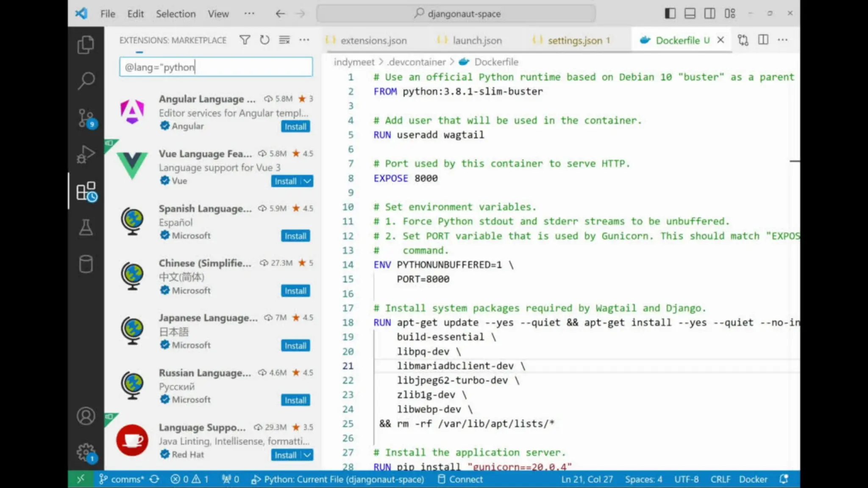Open the Search view in activity bar
The height and width of the screenshot is (488, 868).
point(86,80)
